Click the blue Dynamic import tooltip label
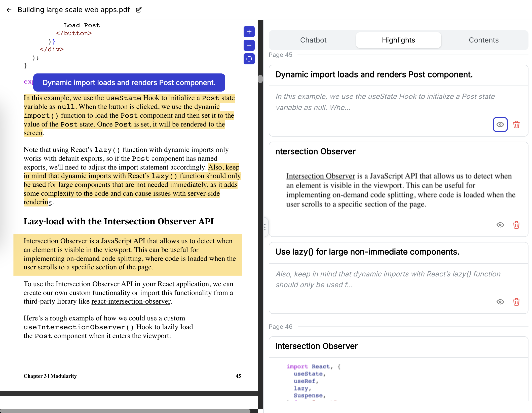The width and height of the screenshot is (532, 413). [129, 82]
